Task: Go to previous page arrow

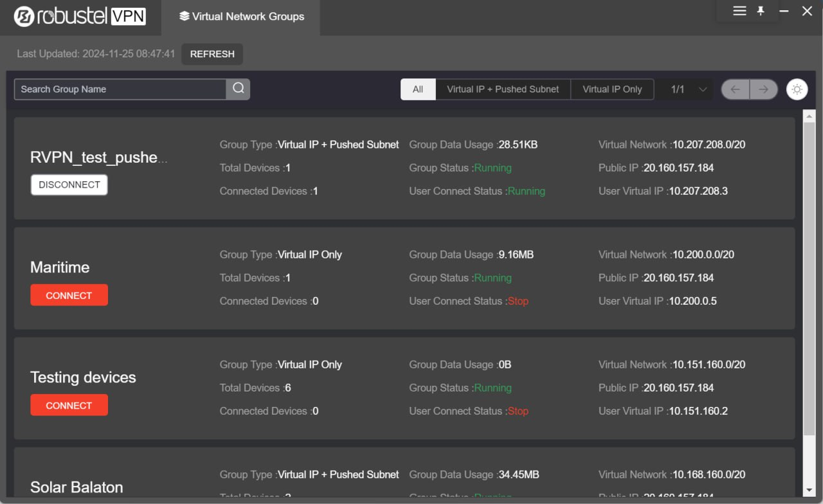Action: point(736,89)
